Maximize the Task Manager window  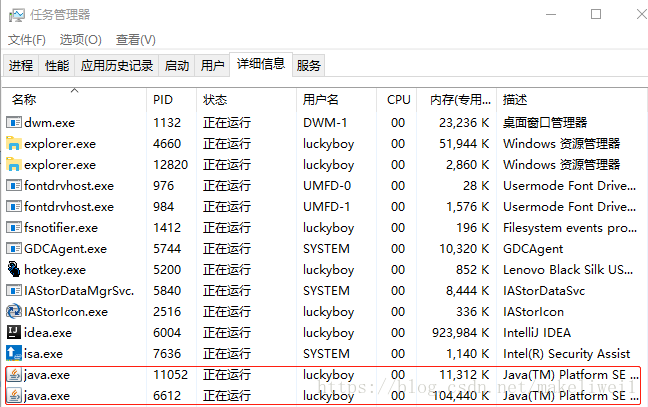click(596, 14)
